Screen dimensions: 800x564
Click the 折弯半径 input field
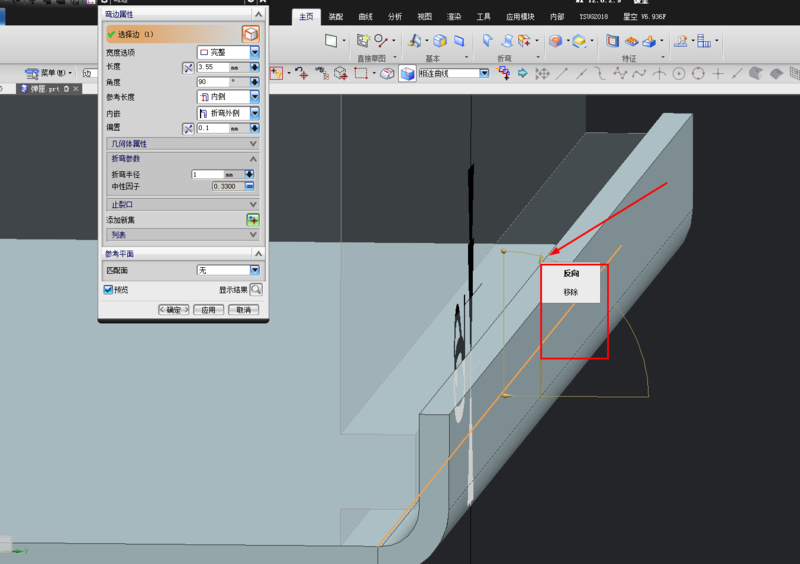click(x=208, y=175)
